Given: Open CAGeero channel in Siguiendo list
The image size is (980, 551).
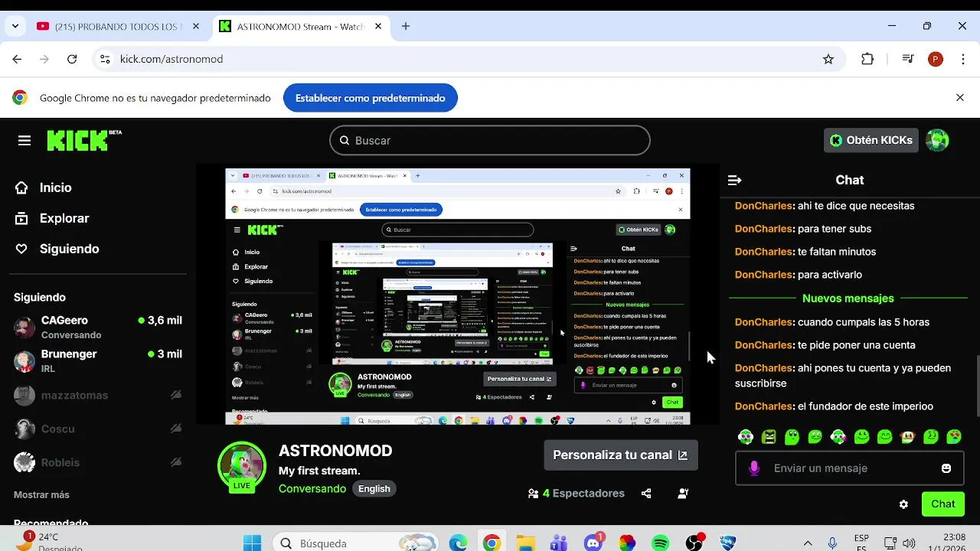Looking at the screenshot, I should (98, 327).
